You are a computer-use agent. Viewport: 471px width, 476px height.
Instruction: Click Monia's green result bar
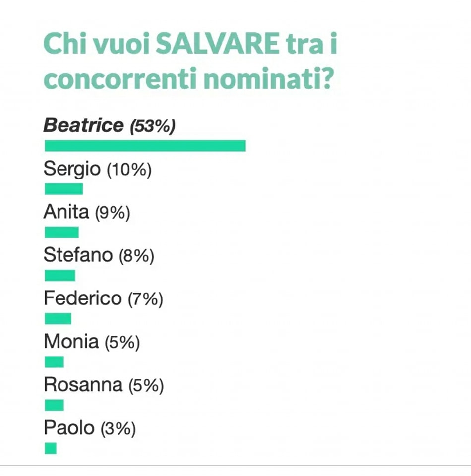pyautogui.click(x=54, y=362)
